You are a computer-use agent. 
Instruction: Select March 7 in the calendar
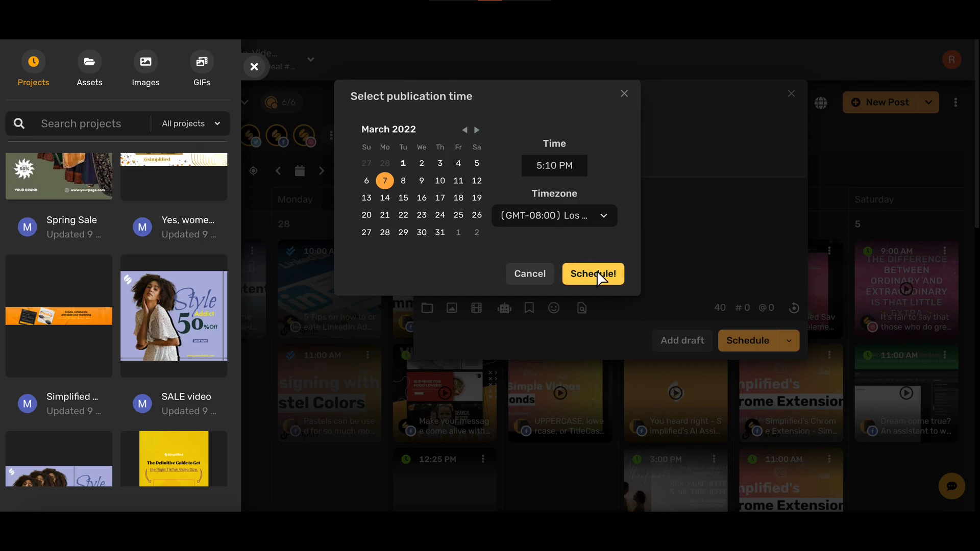pyautogui.click(x=385, y=181)
